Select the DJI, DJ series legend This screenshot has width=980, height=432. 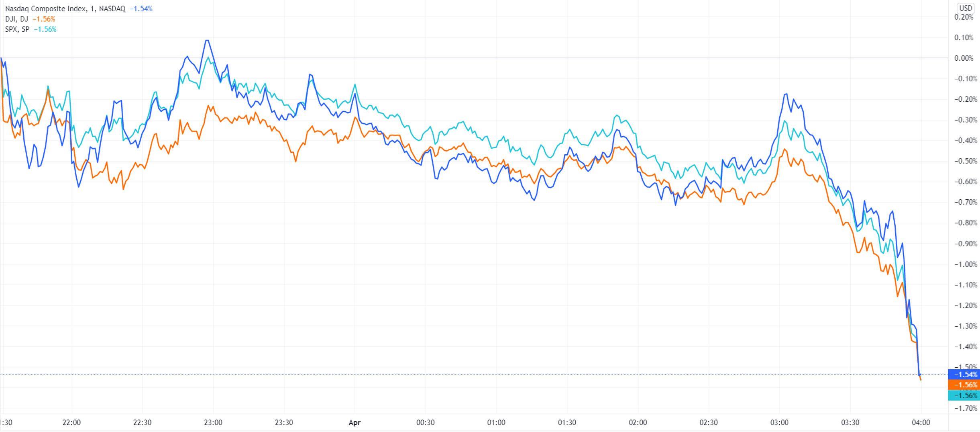coord(16,19)
